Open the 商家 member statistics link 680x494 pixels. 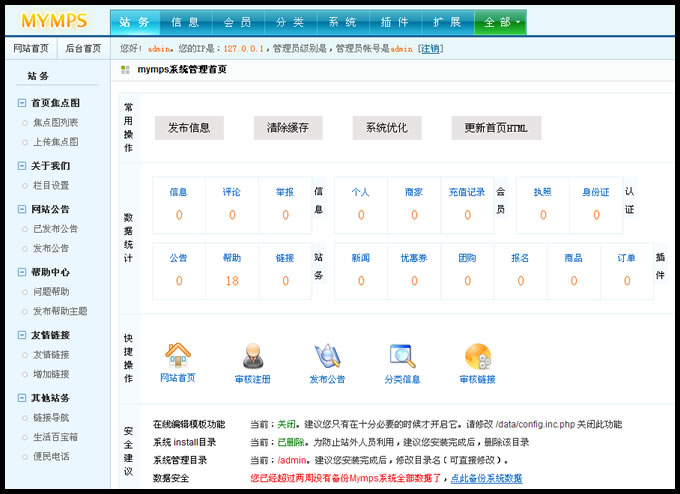pos(414,192)
